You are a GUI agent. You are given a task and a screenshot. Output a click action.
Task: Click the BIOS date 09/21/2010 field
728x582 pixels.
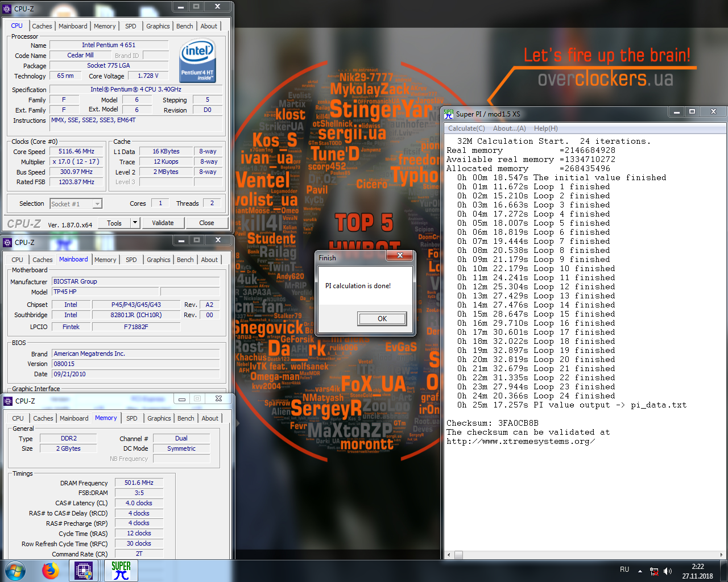(x=135, y=374)
